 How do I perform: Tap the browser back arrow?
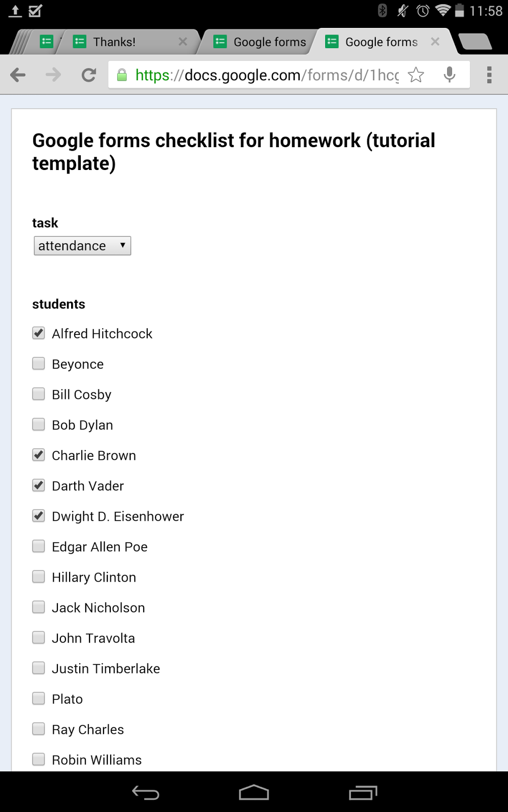[x=18, y=75]
